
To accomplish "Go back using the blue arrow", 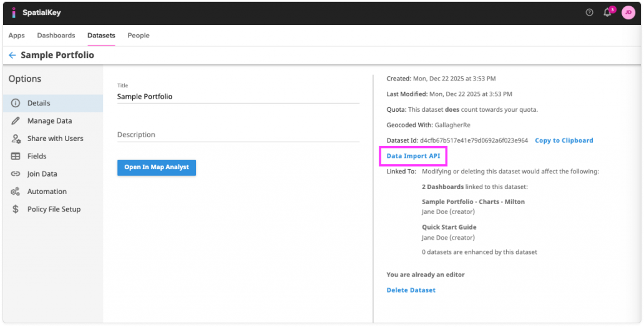I will tap(12, 55).
